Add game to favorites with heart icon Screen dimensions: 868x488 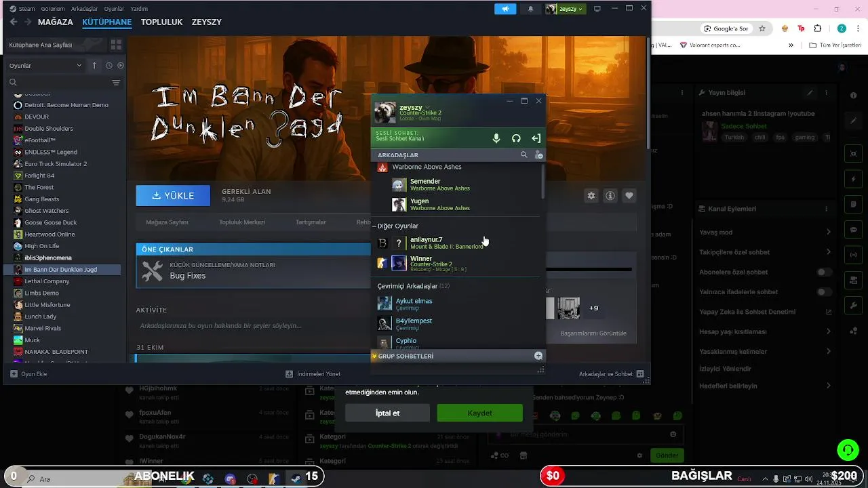(629, 196)
